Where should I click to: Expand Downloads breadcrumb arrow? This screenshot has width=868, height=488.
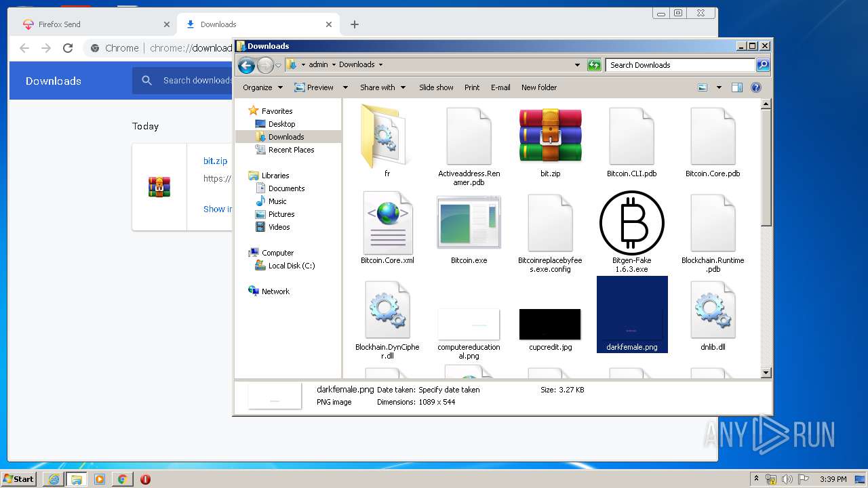coord(380,65)
